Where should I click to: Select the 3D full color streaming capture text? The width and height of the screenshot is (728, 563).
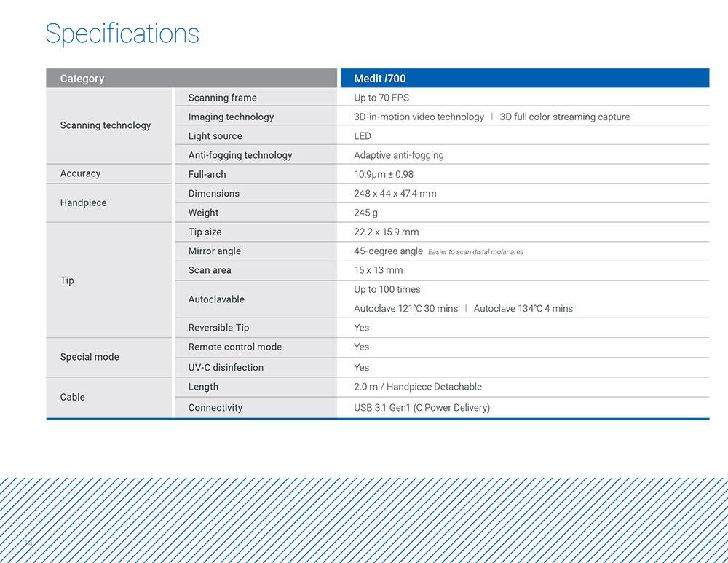(565, 117)
